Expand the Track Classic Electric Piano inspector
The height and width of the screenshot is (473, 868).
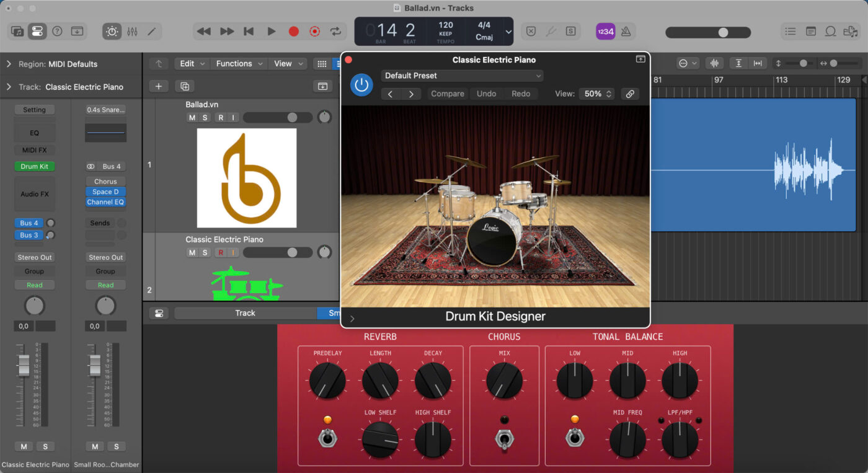click(x=9, y=87)
